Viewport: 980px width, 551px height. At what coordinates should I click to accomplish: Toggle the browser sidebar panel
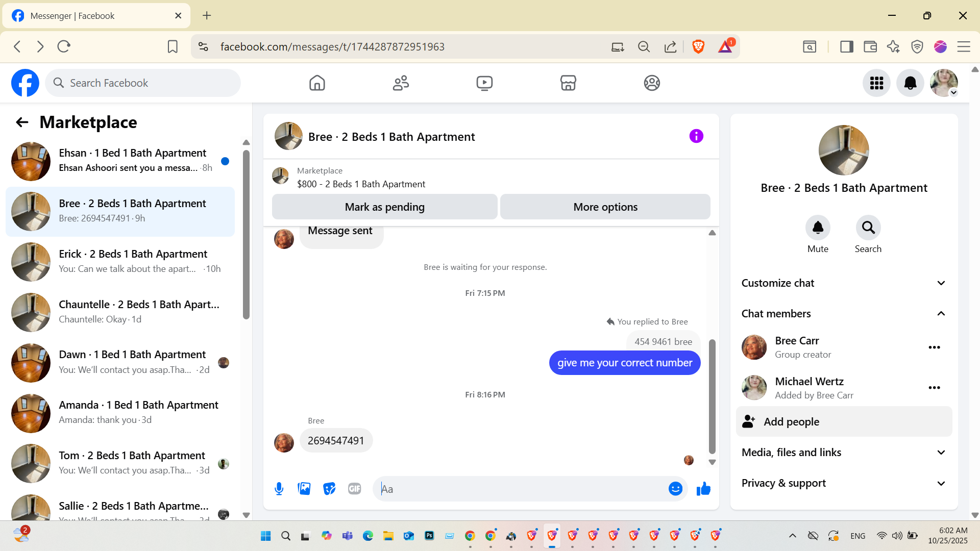pyautogui.click(x=847, y=47)
